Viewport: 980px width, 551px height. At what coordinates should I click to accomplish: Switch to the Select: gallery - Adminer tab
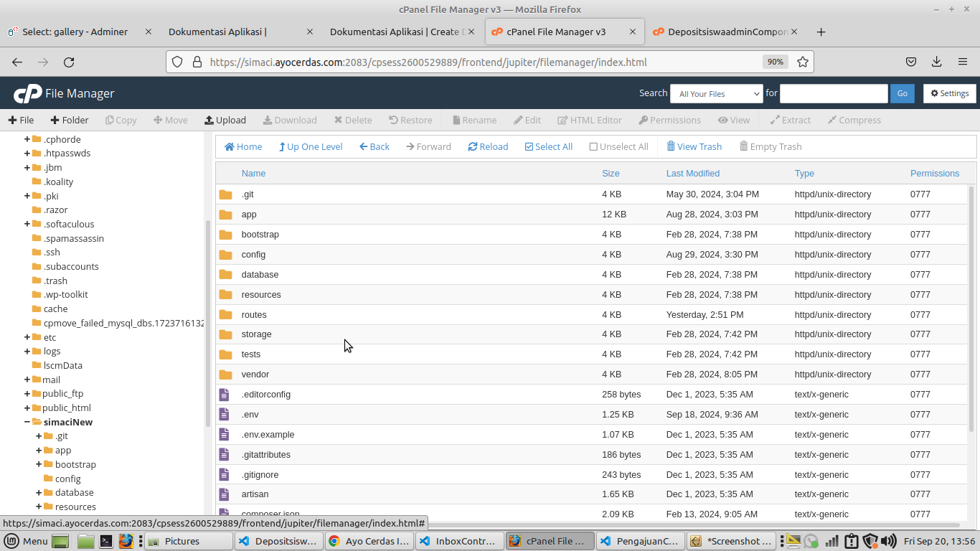(x=75, y=32)
